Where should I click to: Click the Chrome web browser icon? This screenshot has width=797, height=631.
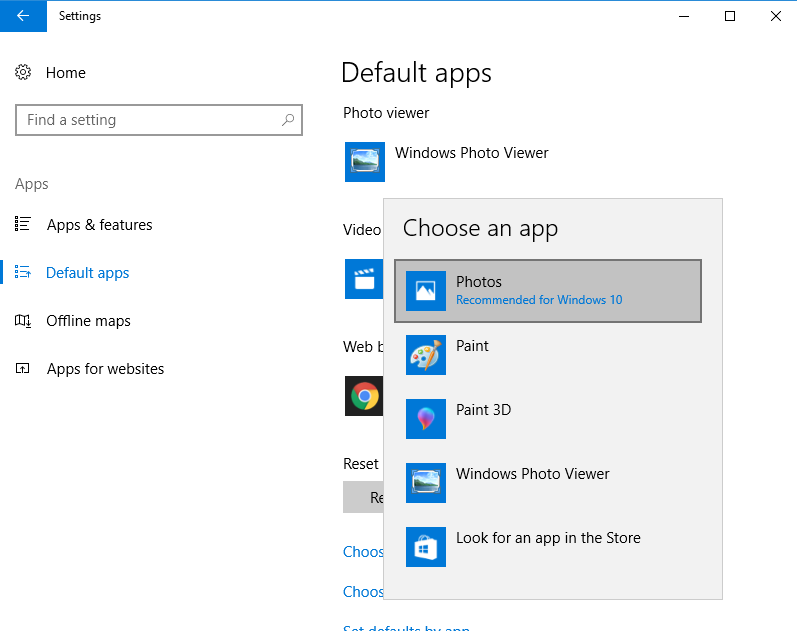[x=364, y=396]
